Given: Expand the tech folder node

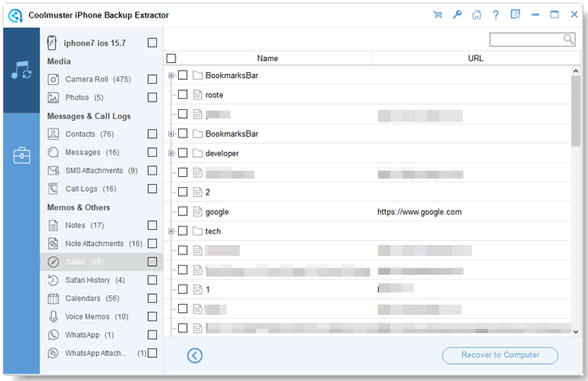Looking at the screenshot, I should (171, 231).
